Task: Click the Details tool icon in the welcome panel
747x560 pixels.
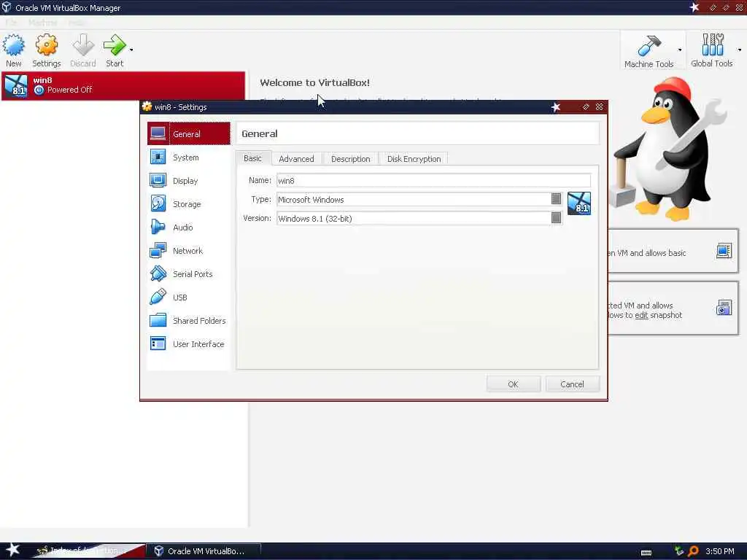Action: point(724,251)
